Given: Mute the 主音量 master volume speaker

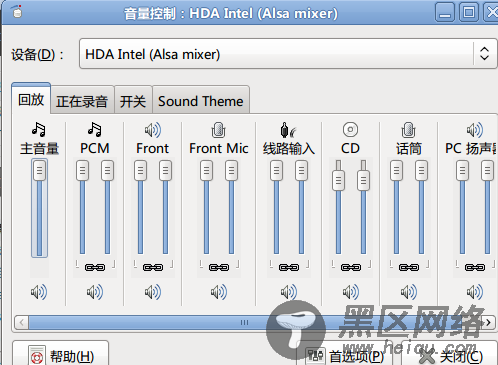Looking at the screenshot, I should (x=39, y=292).
